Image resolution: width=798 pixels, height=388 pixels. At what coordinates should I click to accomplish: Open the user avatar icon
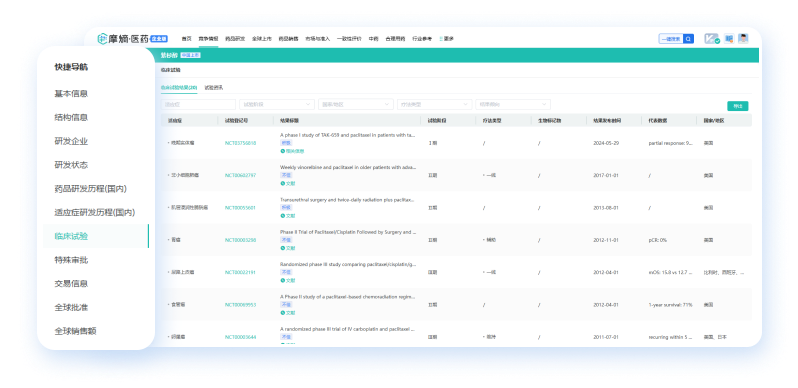(744, 39)
